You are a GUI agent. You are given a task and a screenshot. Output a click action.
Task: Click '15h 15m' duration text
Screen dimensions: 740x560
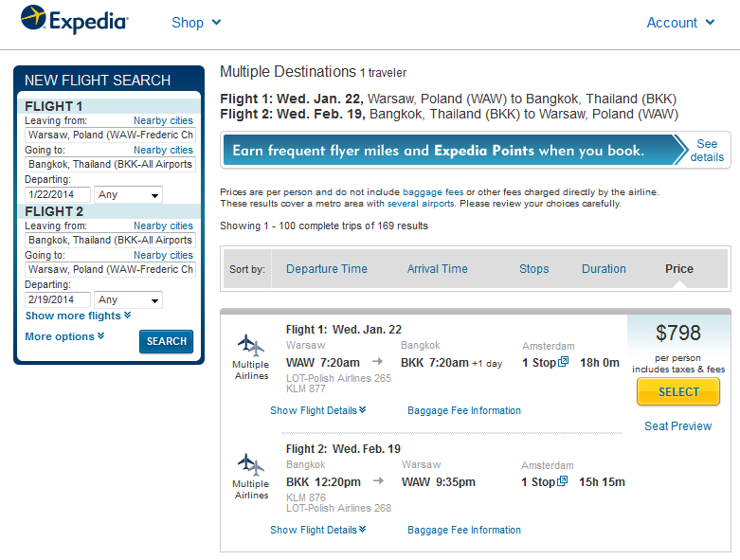[602, 482]
